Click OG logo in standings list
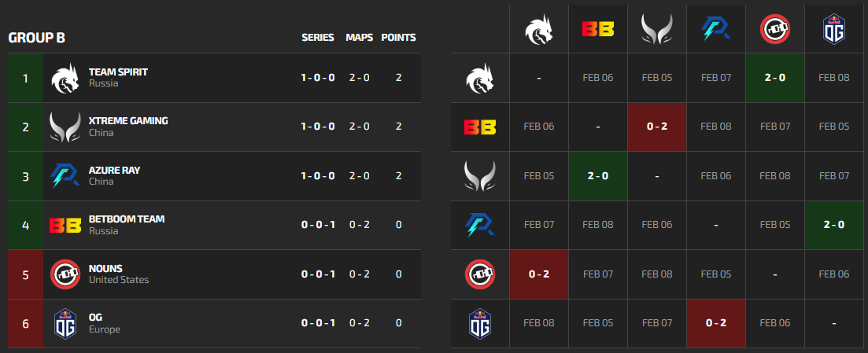Viewport: 868px width, 353px height. coord(65,323)
